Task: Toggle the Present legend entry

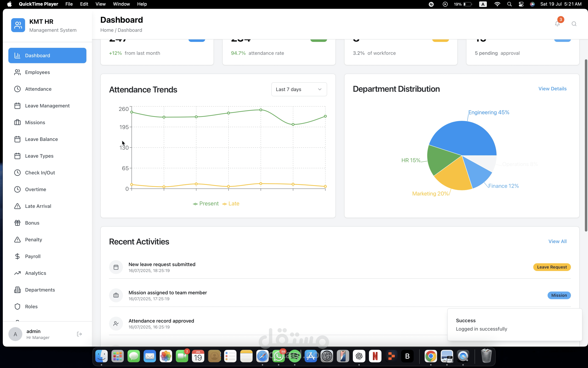Action: pyautogui.click(x=206, y=203)
